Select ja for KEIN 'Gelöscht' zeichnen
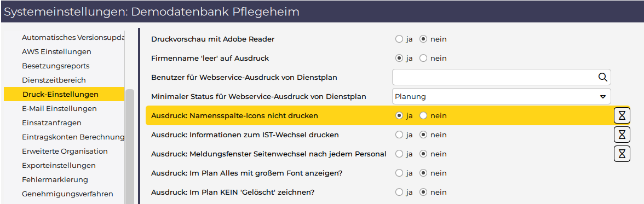644x204 pixels. (x=399, y=192)
